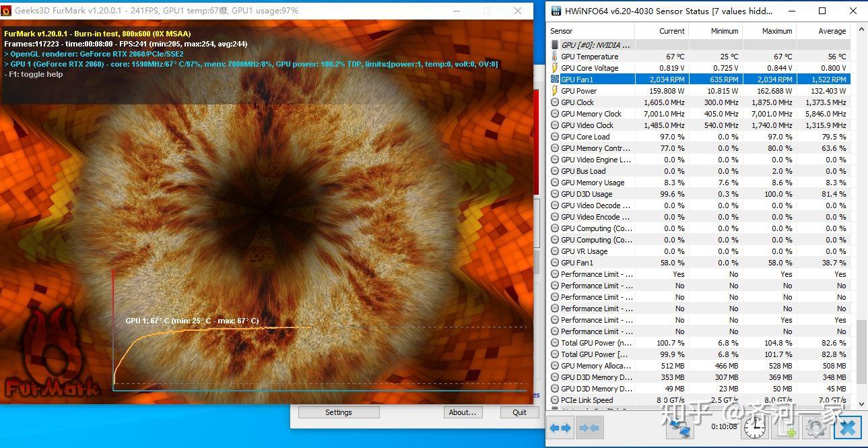
Task: Select the GPU Temperature row
Action: 699,57
